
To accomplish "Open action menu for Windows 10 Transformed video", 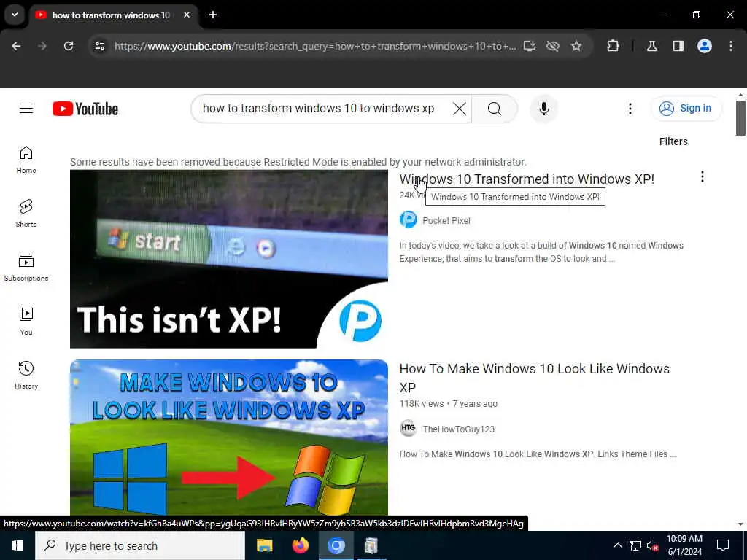I will pos(703,177).
